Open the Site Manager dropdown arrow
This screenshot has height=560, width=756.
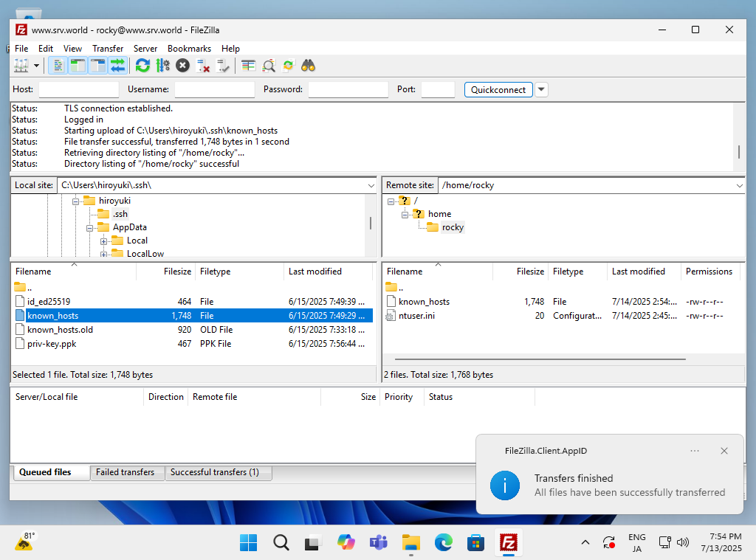point(36,66)
